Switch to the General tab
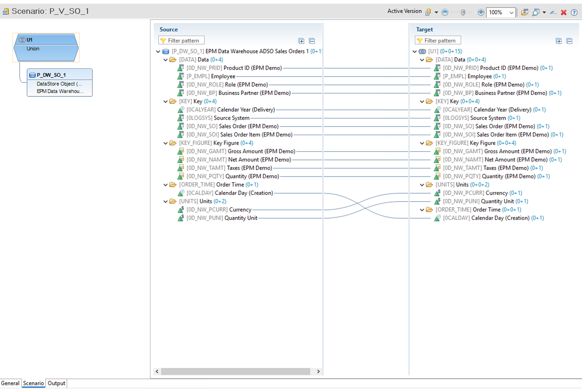Image resolution: width=582 pixels, height=392 pixels. point(10,383)
